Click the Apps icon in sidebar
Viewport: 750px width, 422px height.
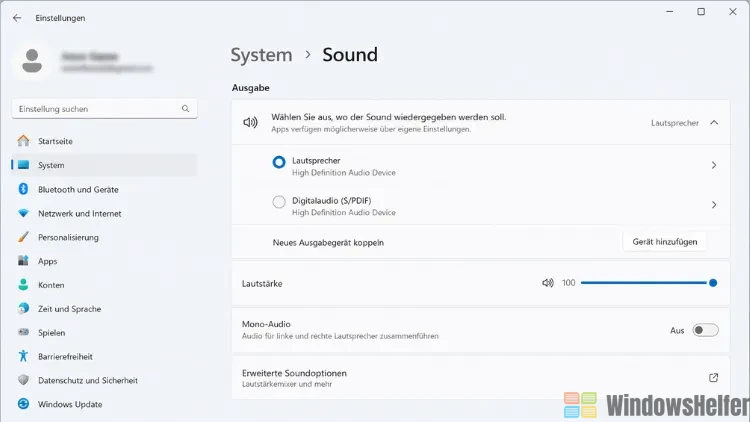[x=23, y=260]
